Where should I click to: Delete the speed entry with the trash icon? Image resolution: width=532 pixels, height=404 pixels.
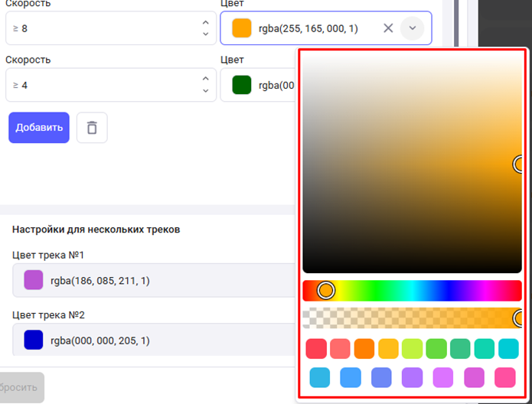[x=92, y=128]
